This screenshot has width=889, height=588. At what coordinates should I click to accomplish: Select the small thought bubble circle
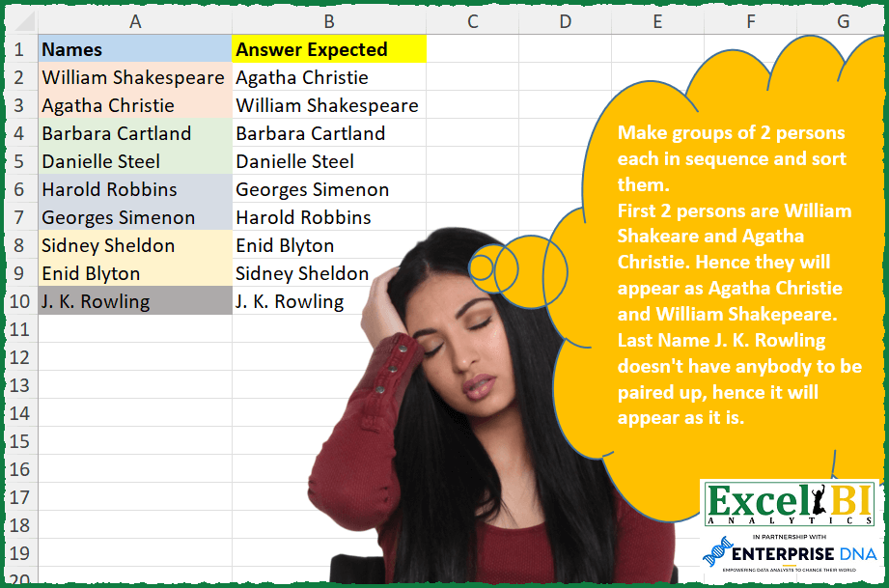(x=482, y=264)
